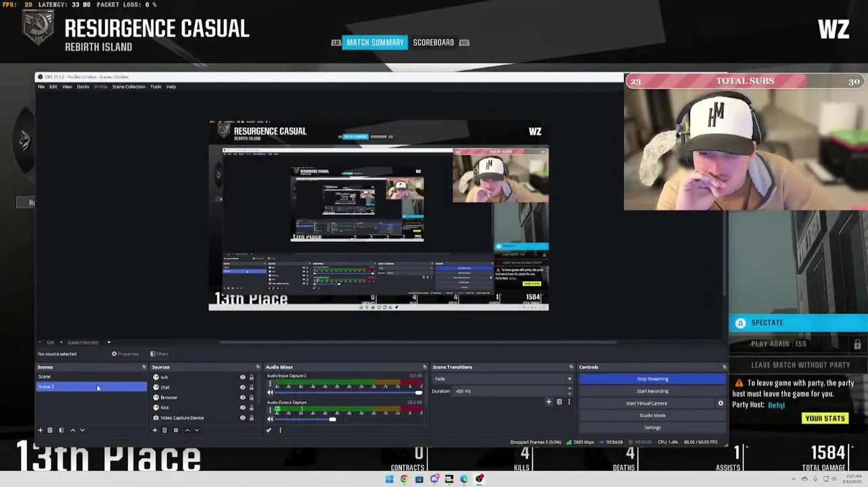Open Audio Output Capture options dots
This screenshot has height=487, width=868.
271,410
